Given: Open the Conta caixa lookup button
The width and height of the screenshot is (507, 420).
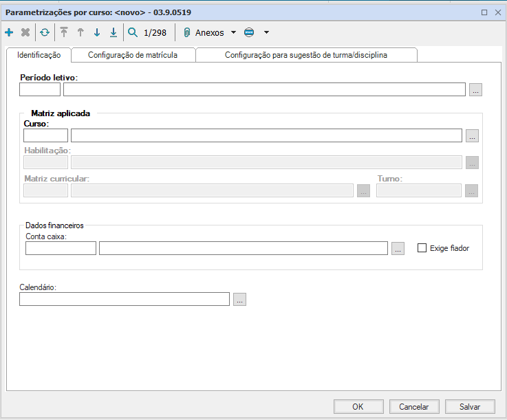Looking at the screenshot, I should point(398,249).
